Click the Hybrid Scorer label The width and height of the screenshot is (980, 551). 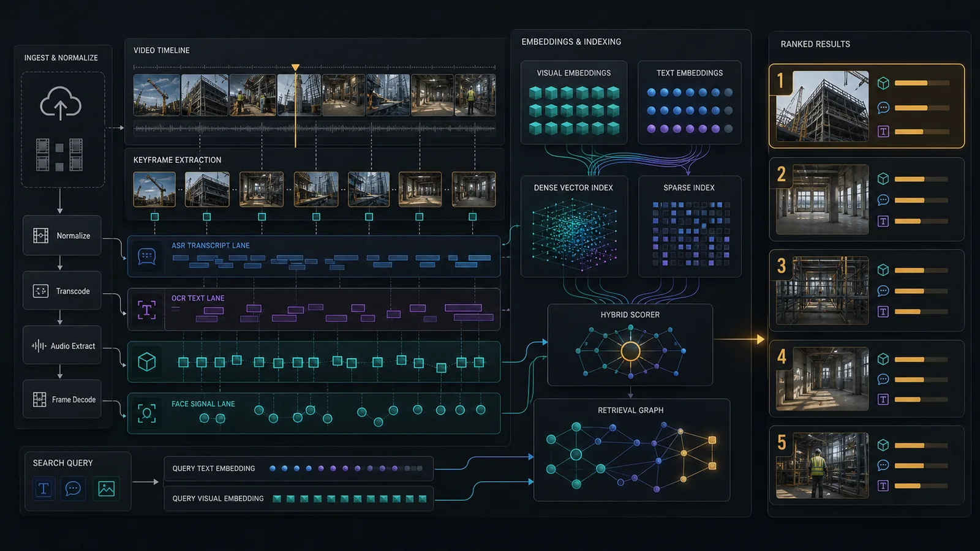[x=630, y=315]
